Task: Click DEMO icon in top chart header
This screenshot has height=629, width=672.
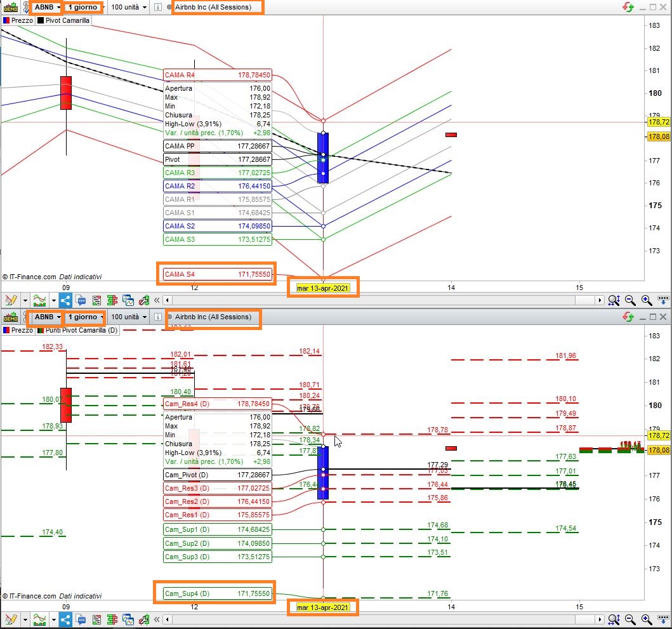Action: 11,7
